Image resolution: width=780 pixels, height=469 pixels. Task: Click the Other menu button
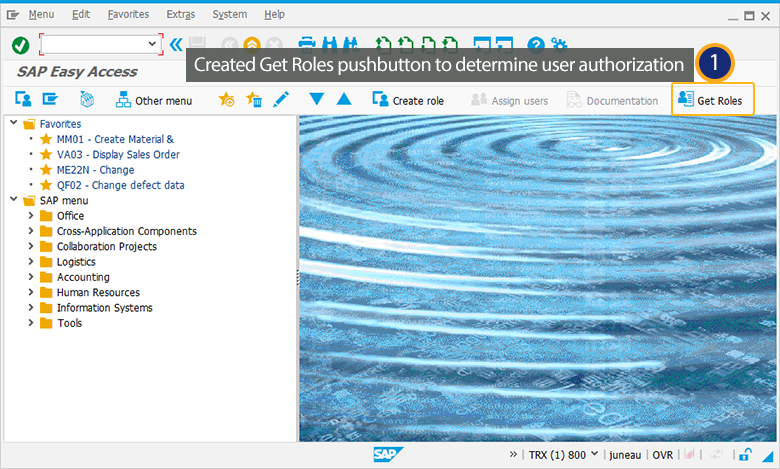click(154, 100)
